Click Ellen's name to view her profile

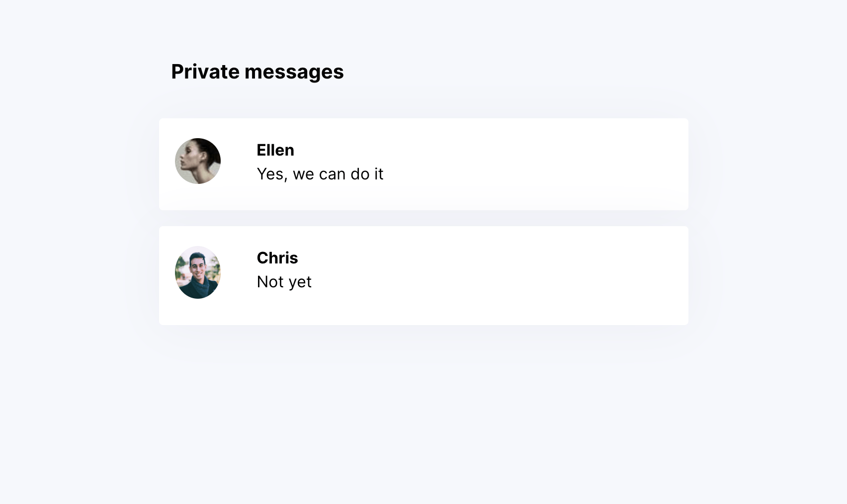pyautogui.click(x=275, y=150)
